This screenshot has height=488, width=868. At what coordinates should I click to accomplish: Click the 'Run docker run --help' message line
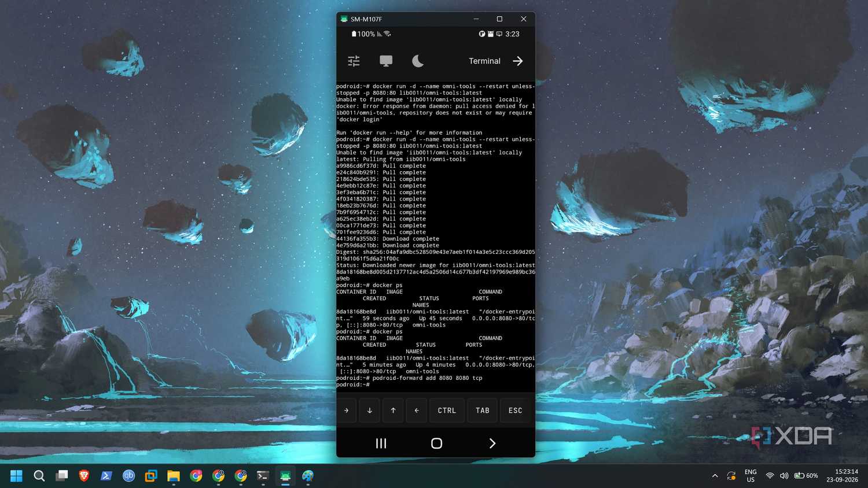coord(409,132)
